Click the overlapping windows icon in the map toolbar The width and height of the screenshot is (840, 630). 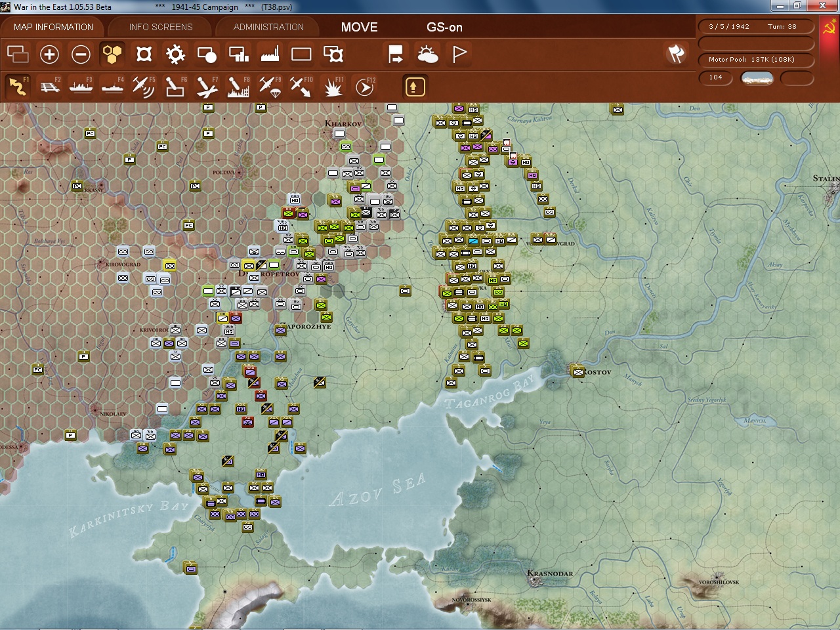tap(18, 54)
